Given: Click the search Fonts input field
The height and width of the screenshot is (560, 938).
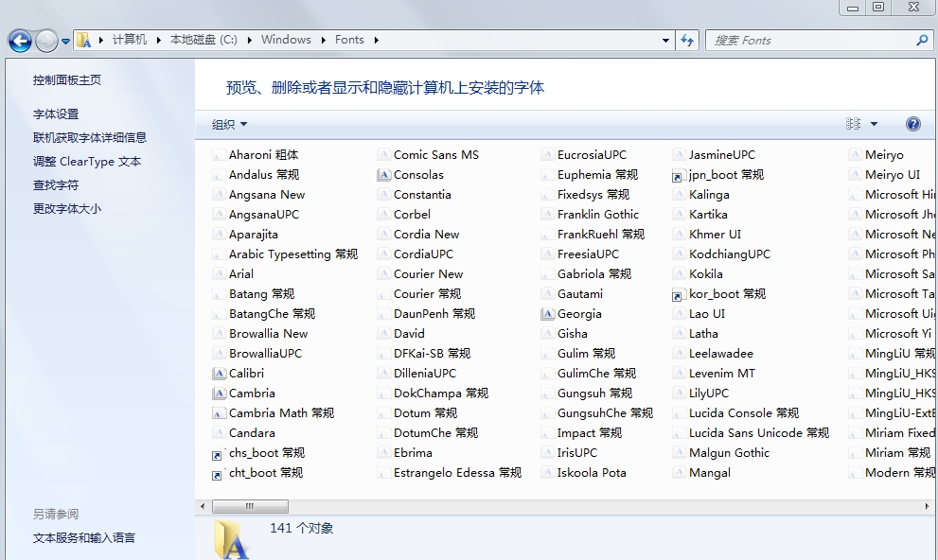Looking at the screenshot, I should pos(810,40).
